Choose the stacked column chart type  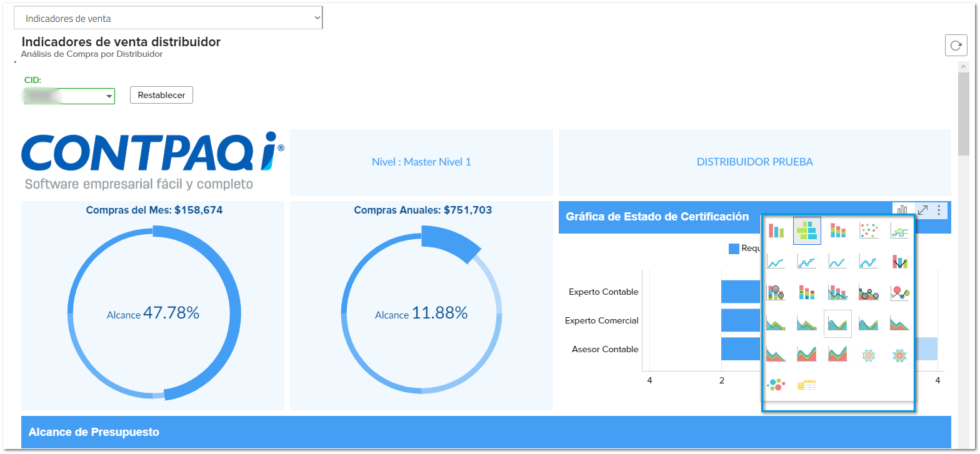(837, 231)
